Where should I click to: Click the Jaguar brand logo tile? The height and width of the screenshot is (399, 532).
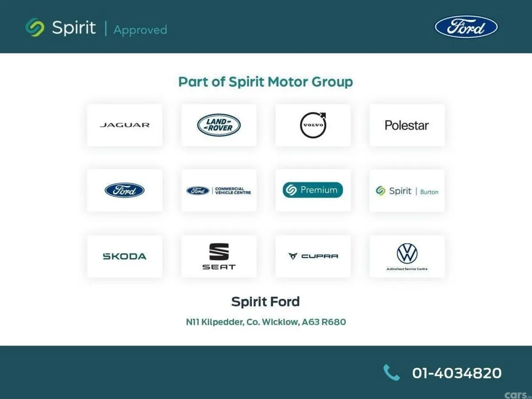tap(125, 125)
